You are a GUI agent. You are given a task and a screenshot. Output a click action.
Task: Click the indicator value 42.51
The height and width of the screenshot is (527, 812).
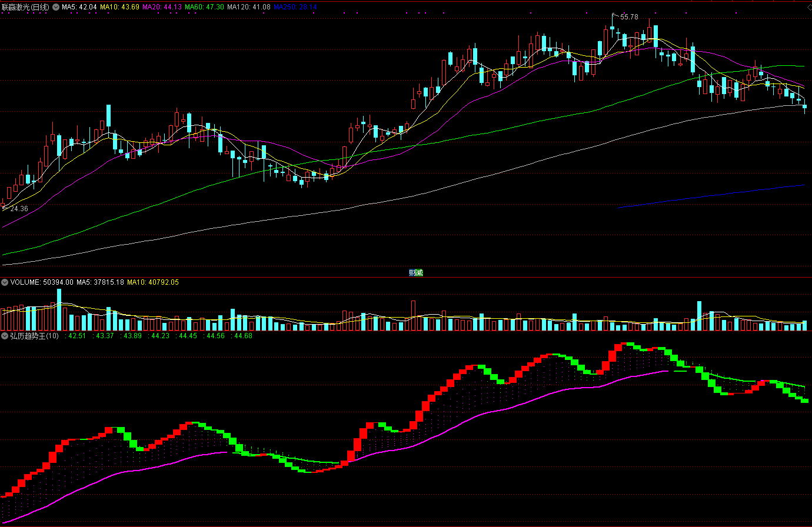[77, 336]
